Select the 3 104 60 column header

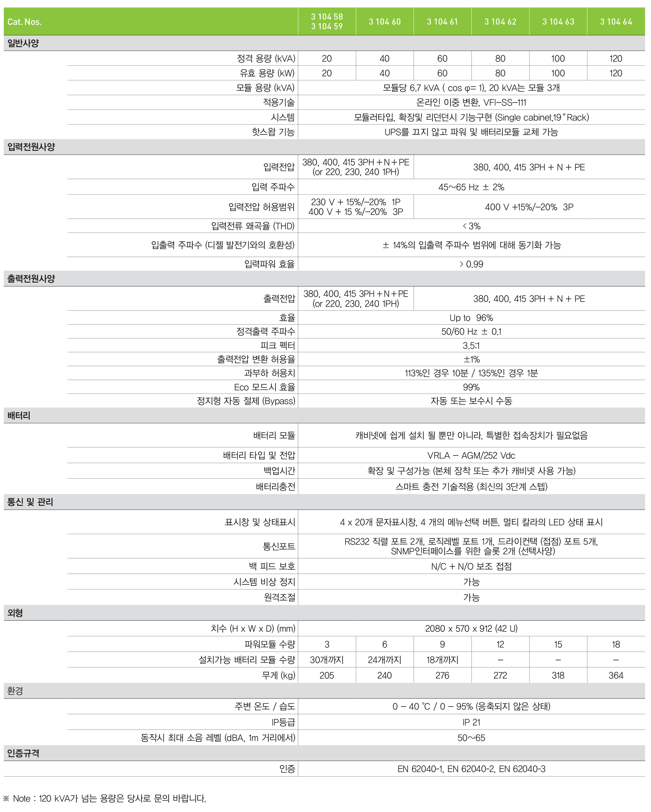click(385, 22)
